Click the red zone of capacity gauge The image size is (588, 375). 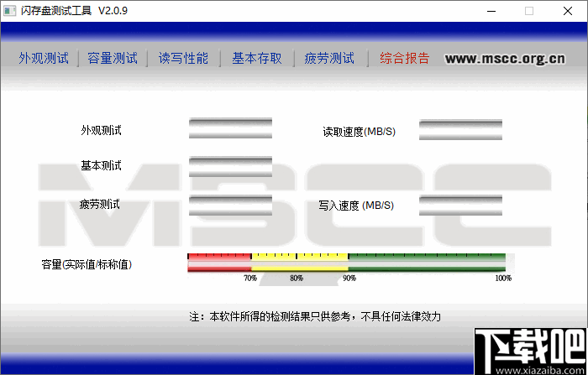click(219, 263)
